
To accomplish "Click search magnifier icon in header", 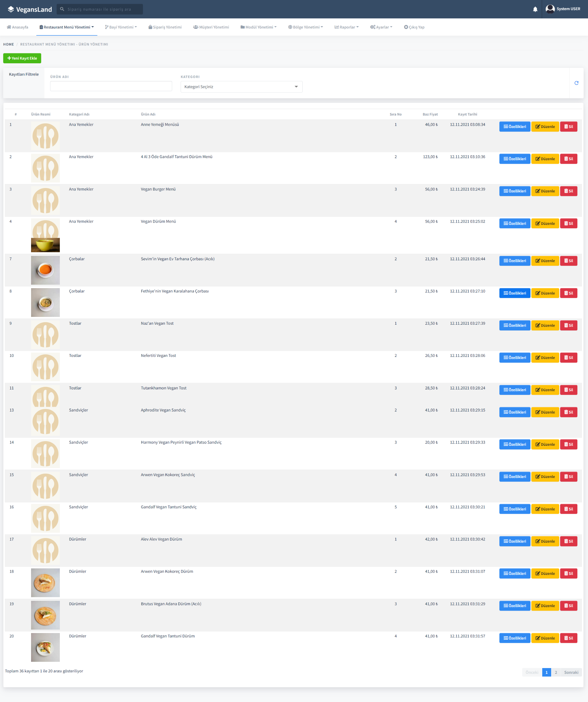I will 62,9.
